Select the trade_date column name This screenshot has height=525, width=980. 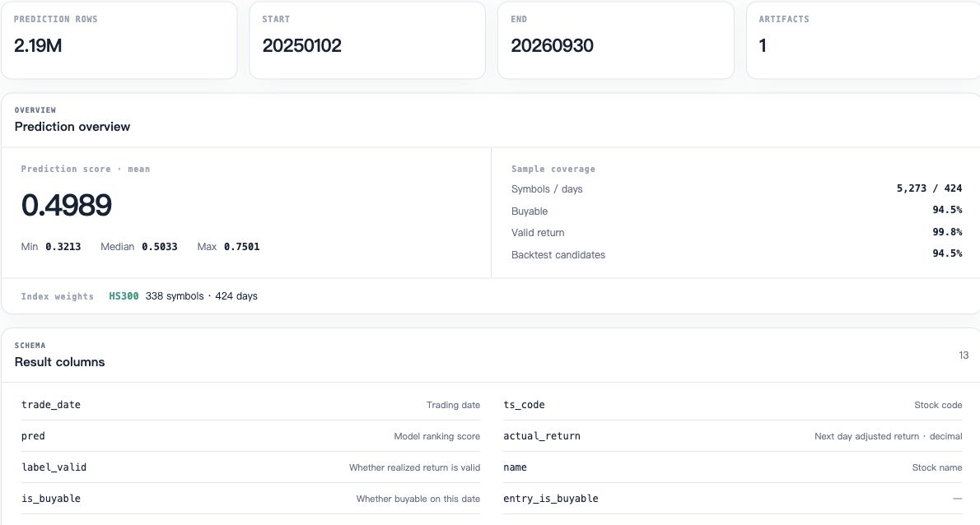(50, 405)
